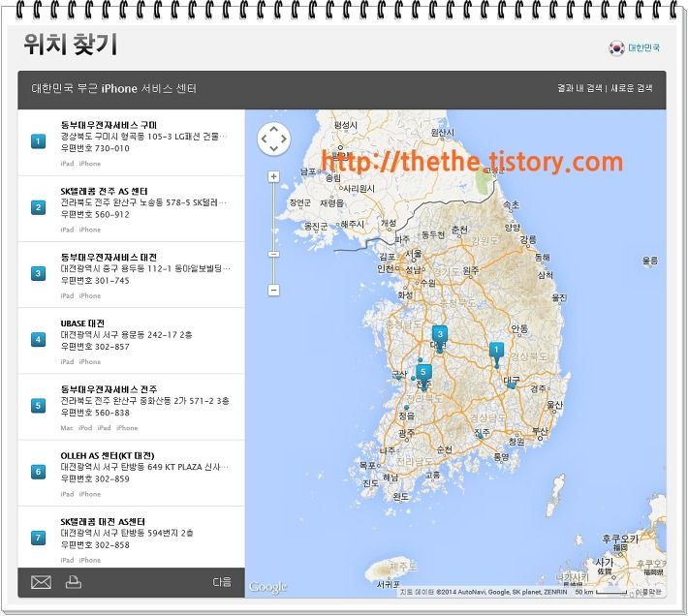Click the small map dot at 대구
Viewport: 688px width, 616px height.
pos(512,385)
